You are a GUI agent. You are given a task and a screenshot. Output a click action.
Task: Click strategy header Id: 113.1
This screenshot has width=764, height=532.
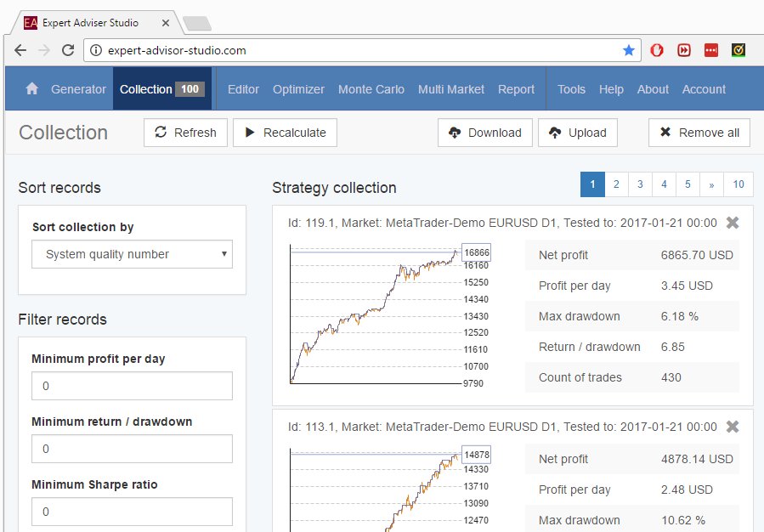pyautogui.click(x=502, y=427)
